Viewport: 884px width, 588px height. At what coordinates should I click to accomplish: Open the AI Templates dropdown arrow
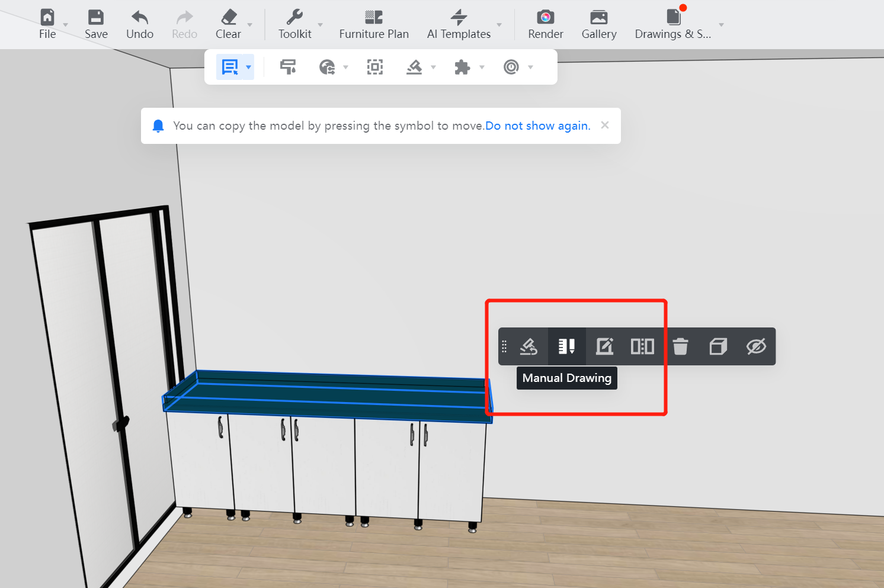pos(499,25)
